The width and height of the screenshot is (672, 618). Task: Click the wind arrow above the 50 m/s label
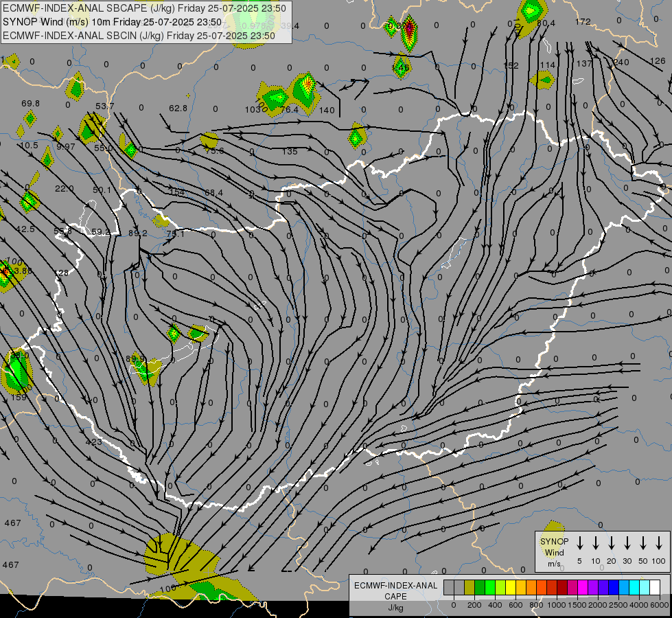(643, 543)
